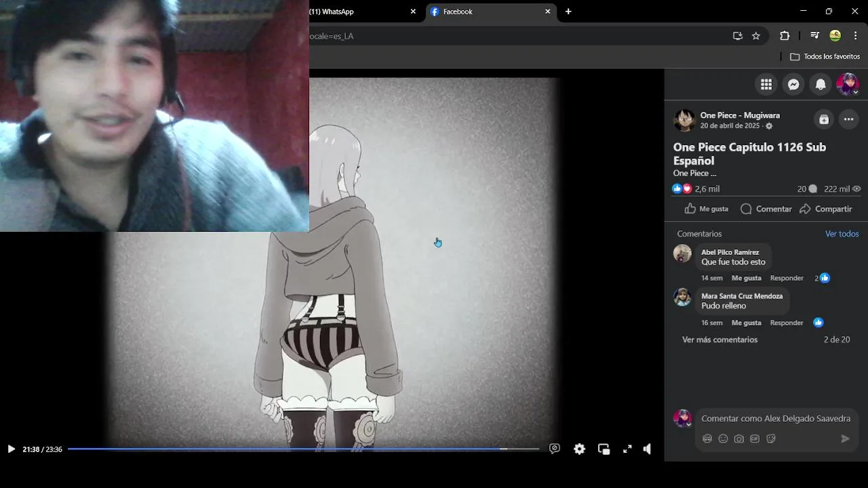This screenshot has width=868, height=488.
Task: Bookmark this page with the star
Action: pyautogui.click(x=756, y=36)
